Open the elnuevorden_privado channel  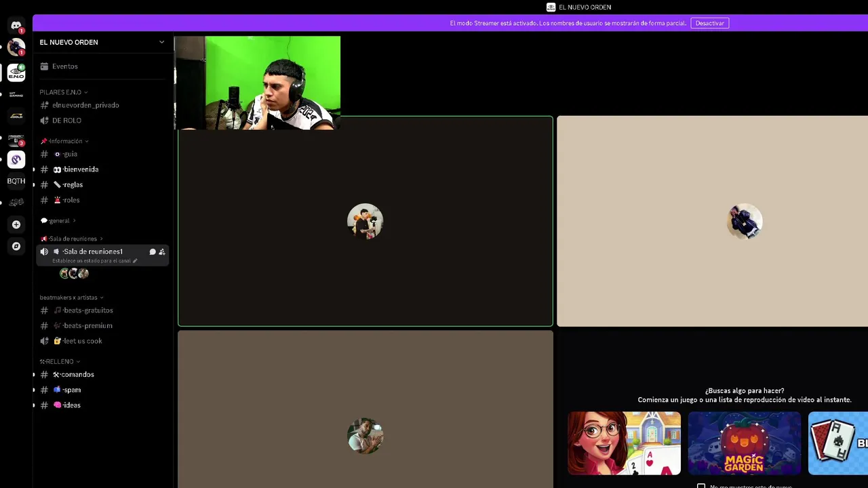click(102, 105)
